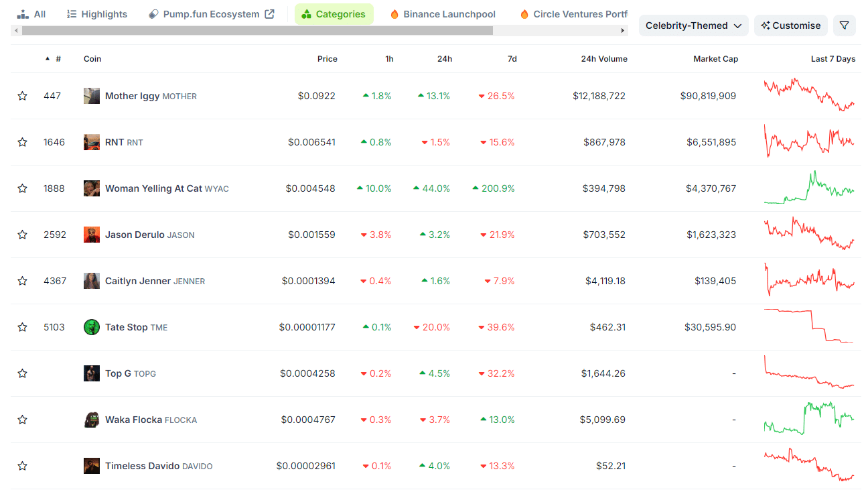Click the Waka Flocka coin avatar
The height and width of the screenshot is (494, 868).
(x=92, y=420)
